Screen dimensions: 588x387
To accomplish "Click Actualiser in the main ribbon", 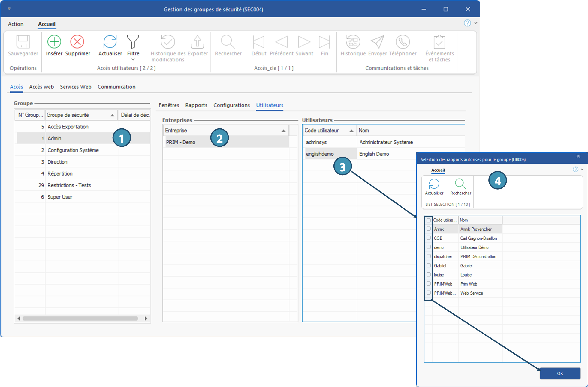I will [x=110, y=42].
